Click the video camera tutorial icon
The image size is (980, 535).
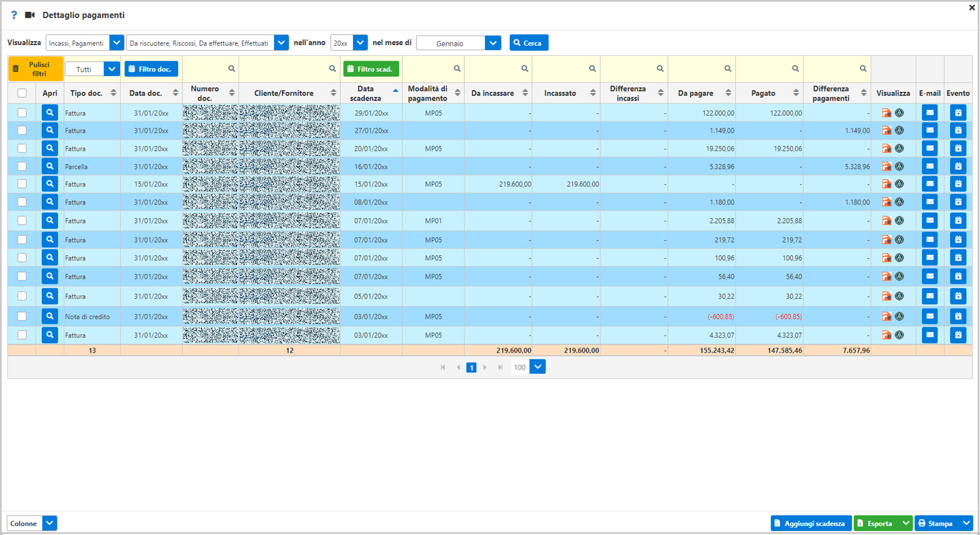[30, 15]
